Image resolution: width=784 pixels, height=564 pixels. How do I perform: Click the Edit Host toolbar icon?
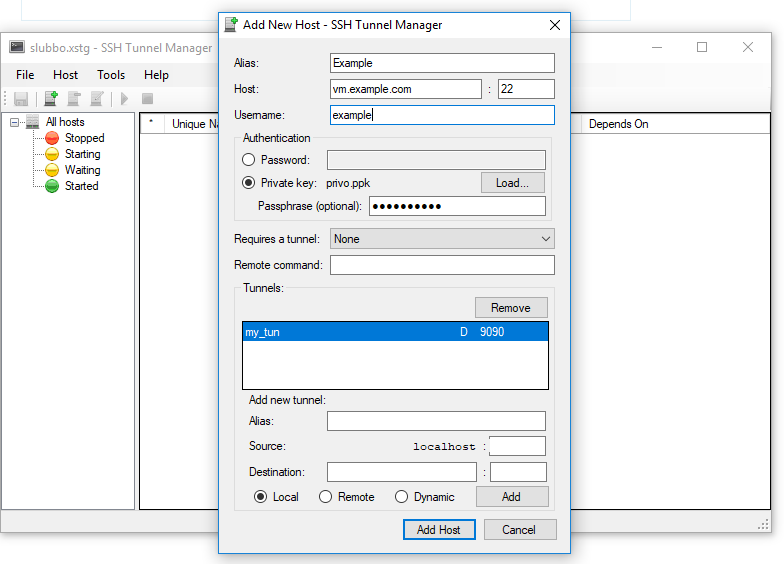[x=97, y=98]
